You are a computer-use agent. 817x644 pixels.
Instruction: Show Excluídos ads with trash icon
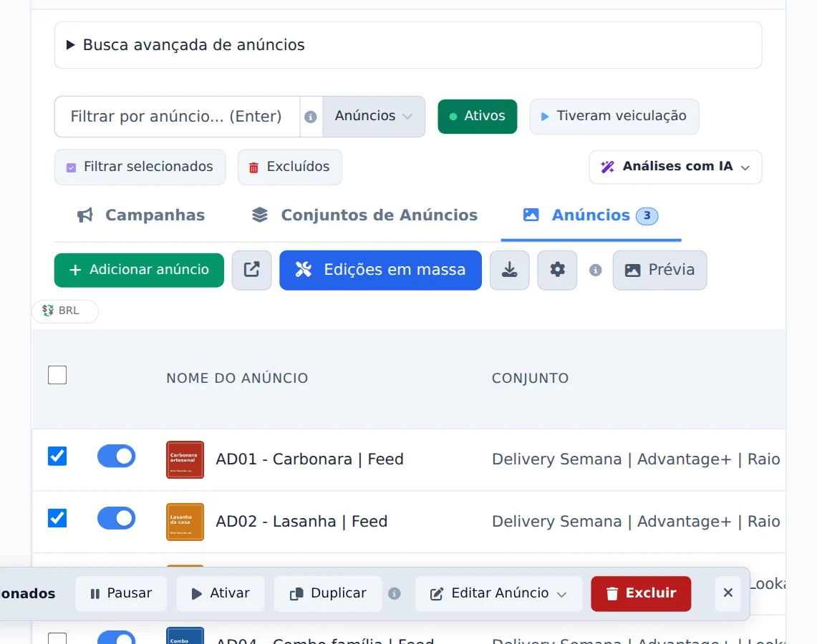290,167
